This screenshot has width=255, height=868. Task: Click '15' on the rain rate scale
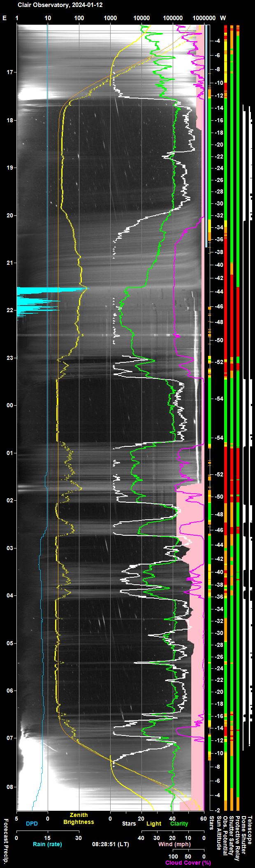47,838
